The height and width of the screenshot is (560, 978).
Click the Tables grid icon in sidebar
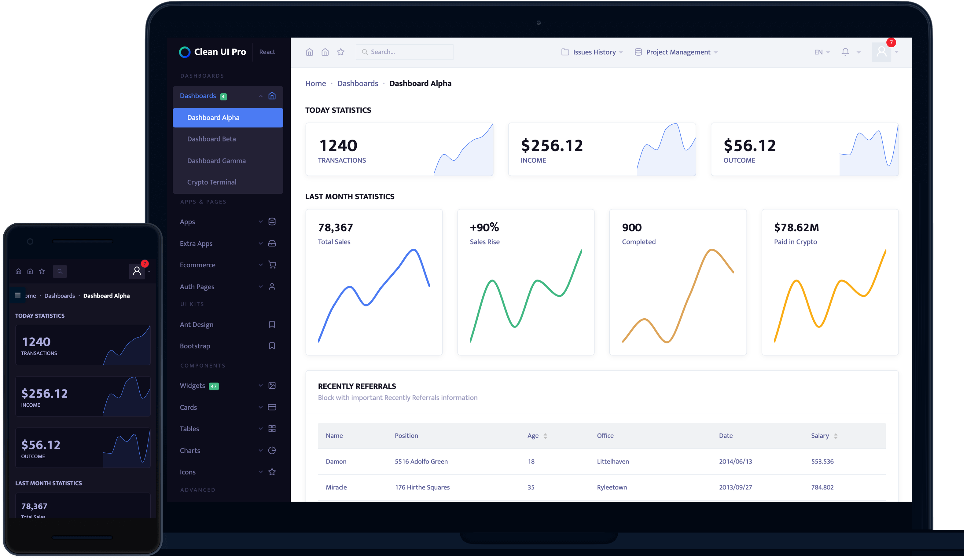tap(272, 429)
